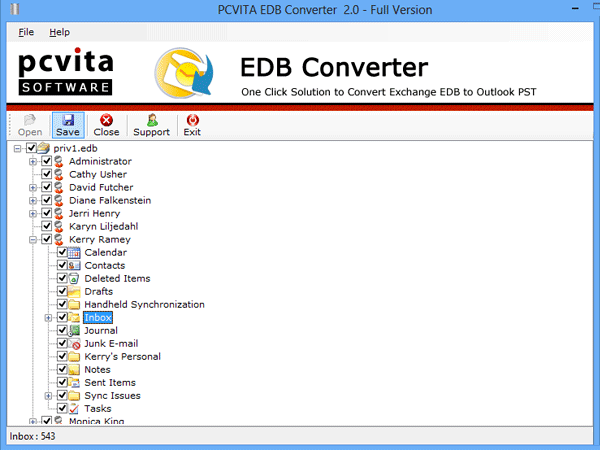Expand the Sync Issues folder node

[x=48, y=396]
